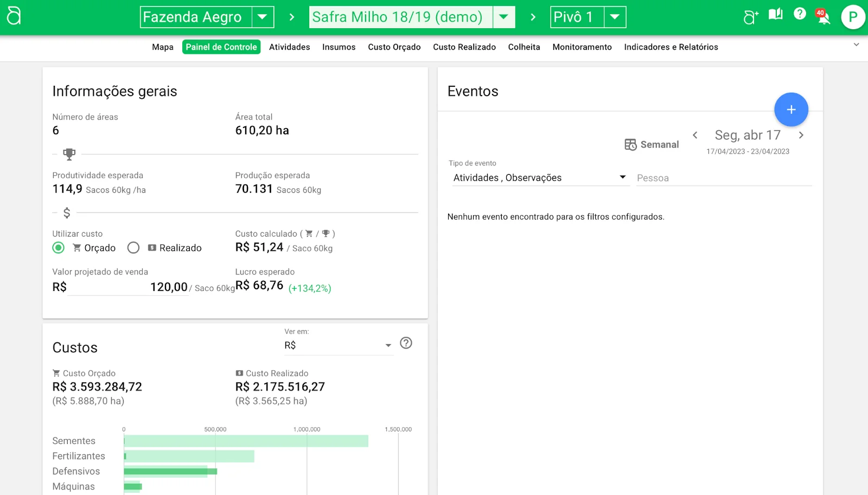868x495 pixels.
Task: Go to next week in Eventos
Action: [801, 135]
